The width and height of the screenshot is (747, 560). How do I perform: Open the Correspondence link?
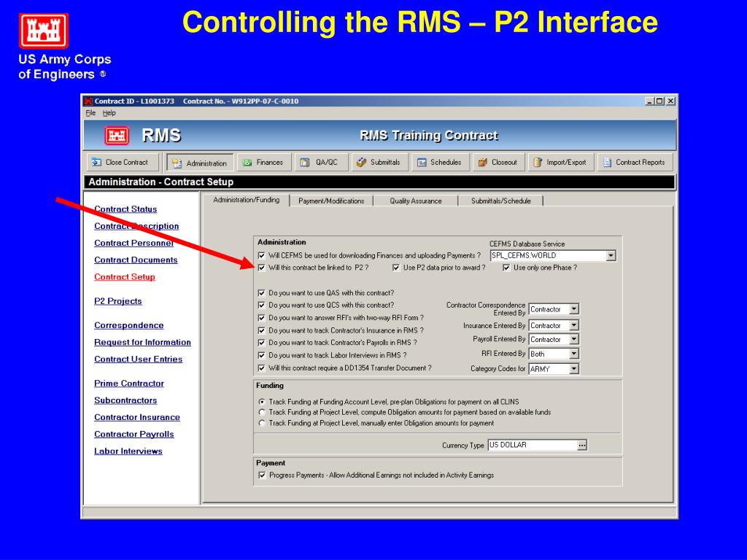pos(128,325)
